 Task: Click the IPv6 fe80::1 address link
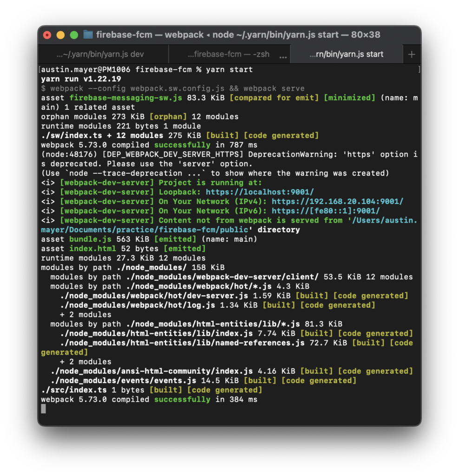click(x=326, y=211)
